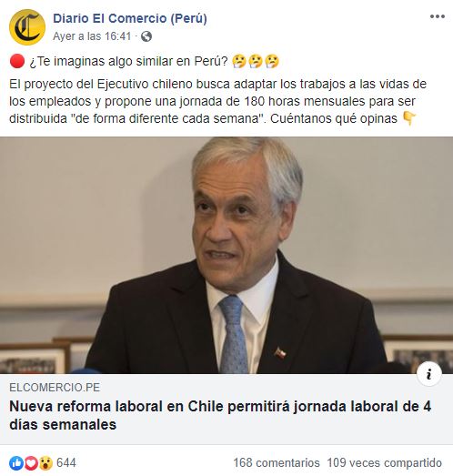Click the Wow surprised reaction icon
453x476 pixels.
45,463
